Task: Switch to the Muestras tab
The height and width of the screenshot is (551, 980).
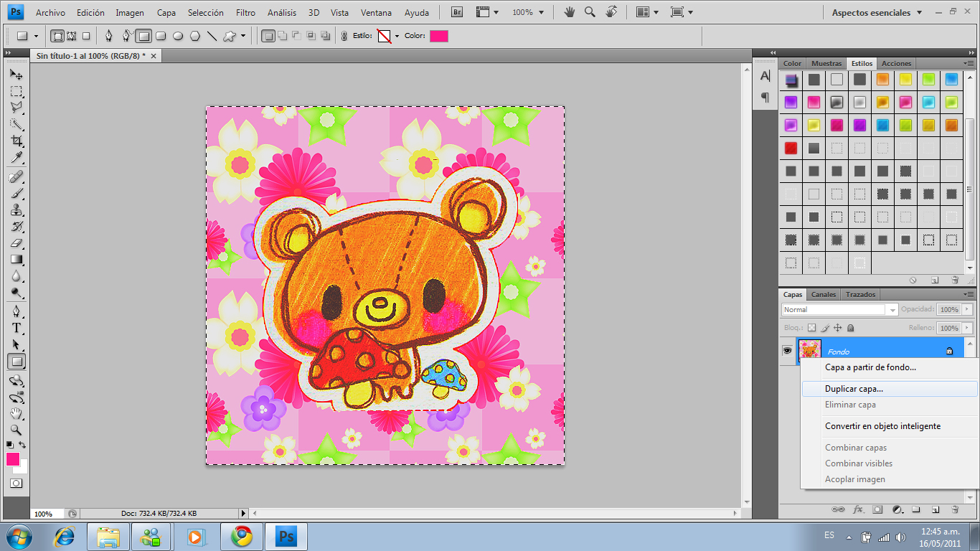Action: point(826,64)
